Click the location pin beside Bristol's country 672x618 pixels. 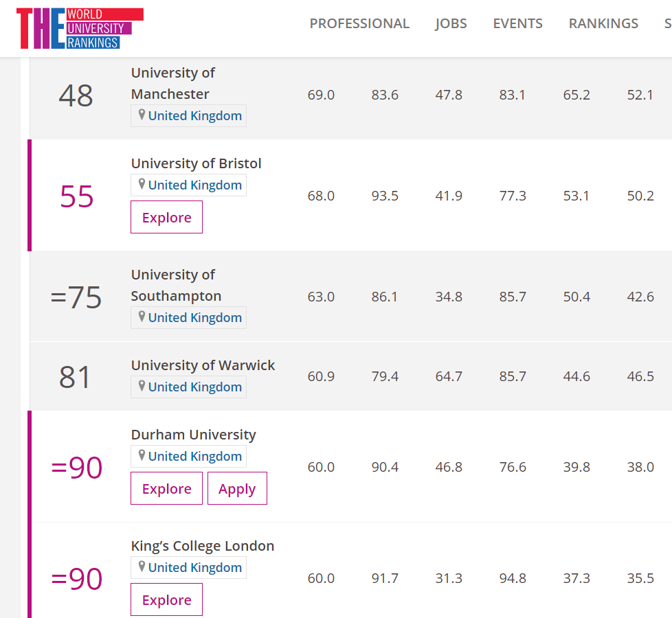(142, 185)
